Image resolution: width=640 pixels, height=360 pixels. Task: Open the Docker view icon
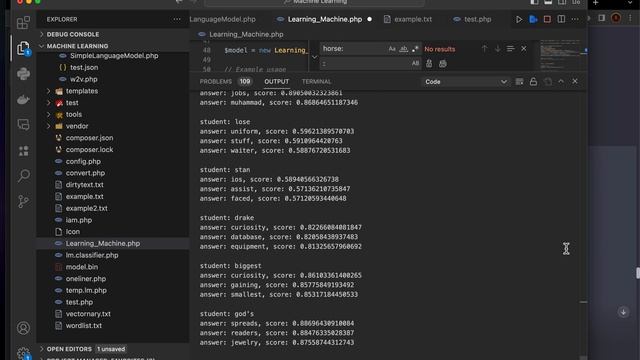tap(23, 100)
